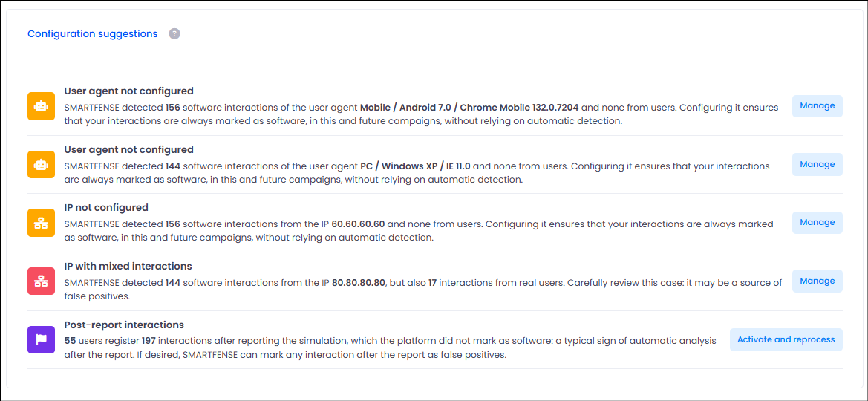Click the help question mark icon
The image size is (868, 401).
(x=174, y=33)
